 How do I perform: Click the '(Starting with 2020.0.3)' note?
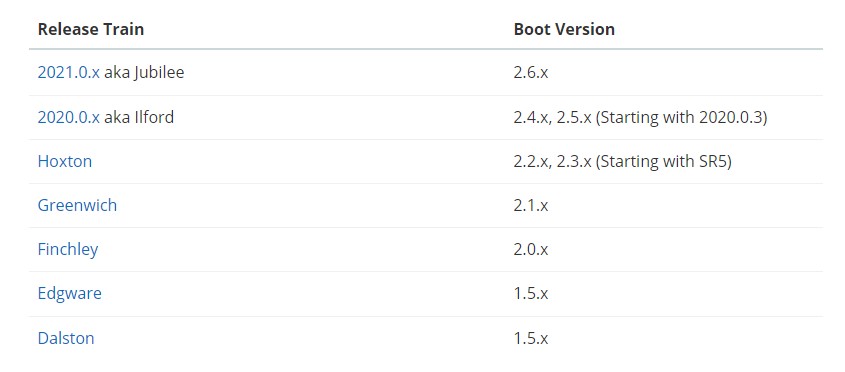[x=681, y=117]
